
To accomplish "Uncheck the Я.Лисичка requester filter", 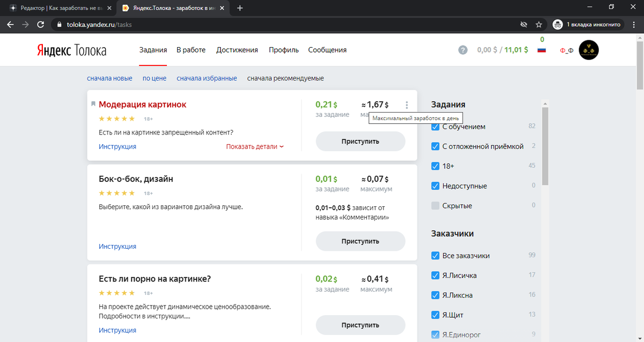I will coord(435,275).
